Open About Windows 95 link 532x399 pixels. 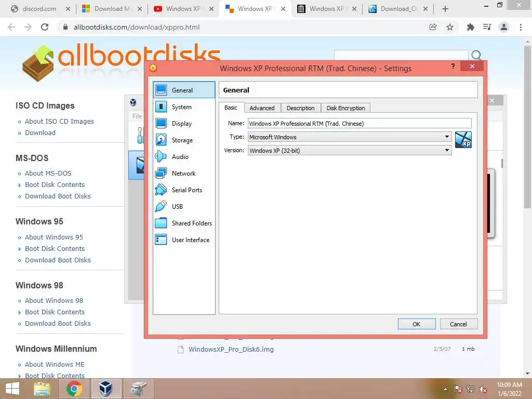point(54,237)
